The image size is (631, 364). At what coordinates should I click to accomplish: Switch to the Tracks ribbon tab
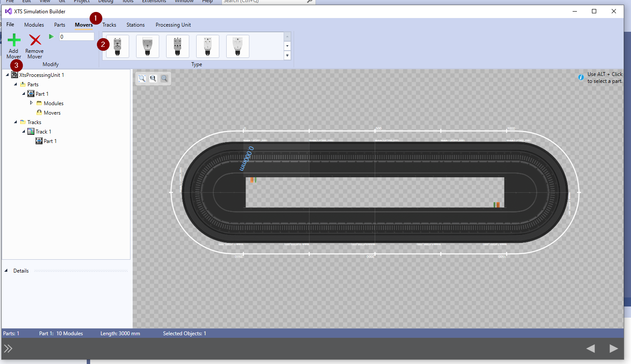point(109,25)
